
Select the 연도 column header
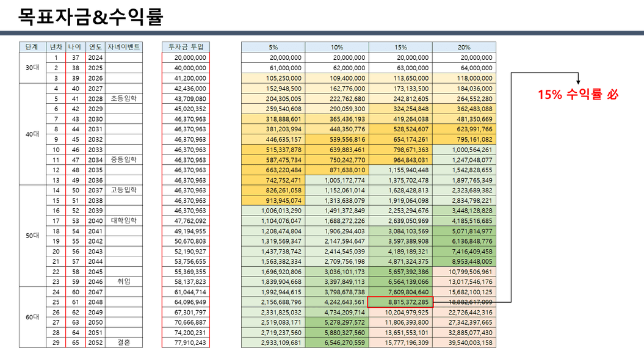(x=95, y=47)
